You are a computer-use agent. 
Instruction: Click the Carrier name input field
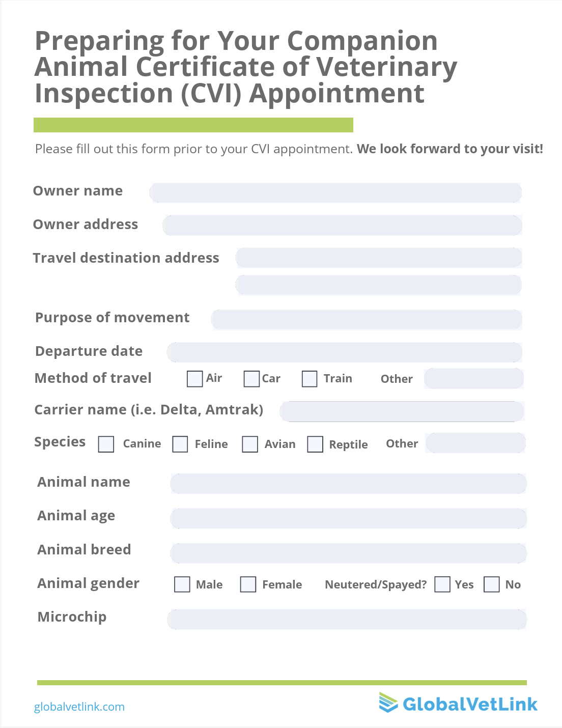pyautogui.click(x=402, y=411)
